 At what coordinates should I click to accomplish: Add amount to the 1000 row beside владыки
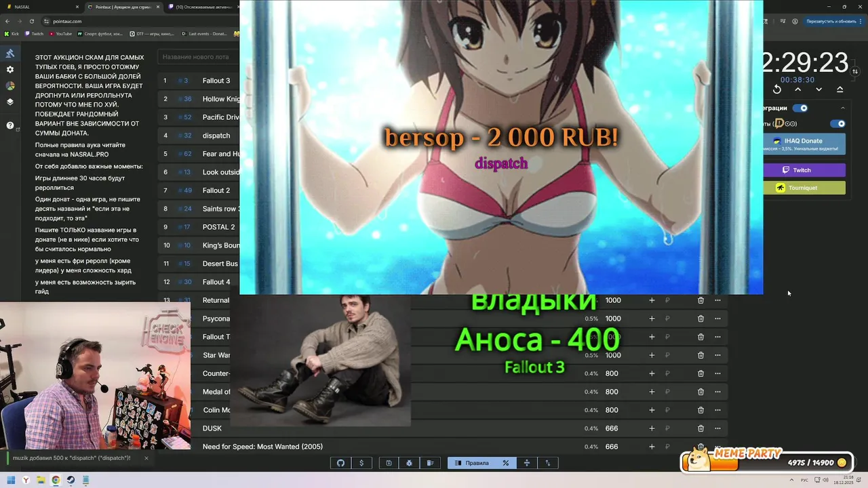click(652, 300)
